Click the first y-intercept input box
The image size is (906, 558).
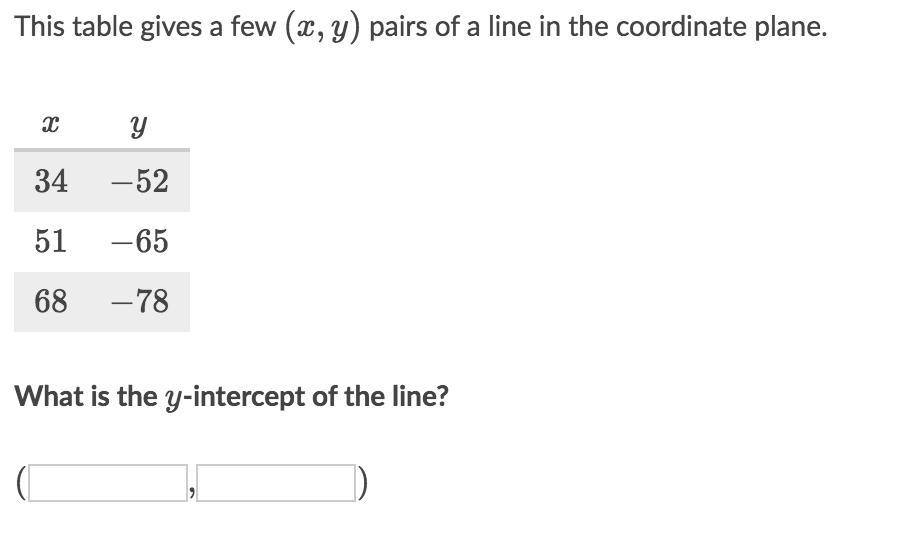107,483
